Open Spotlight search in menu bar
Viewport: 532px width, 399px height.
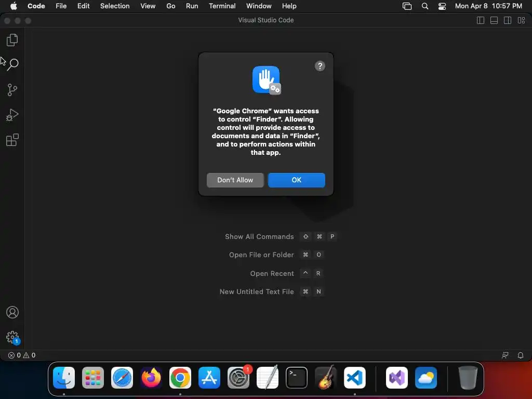coord(425,6)
